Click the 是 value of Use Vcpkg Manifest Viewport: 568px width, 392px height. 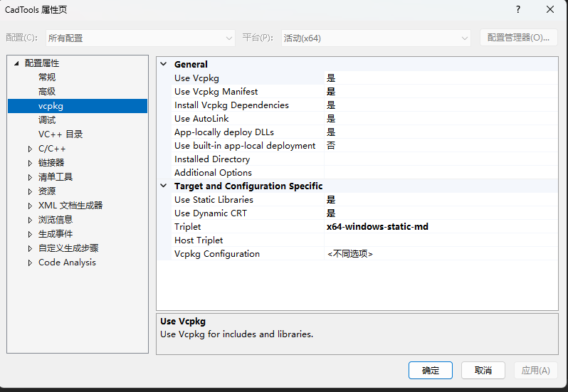click(331, 92)
